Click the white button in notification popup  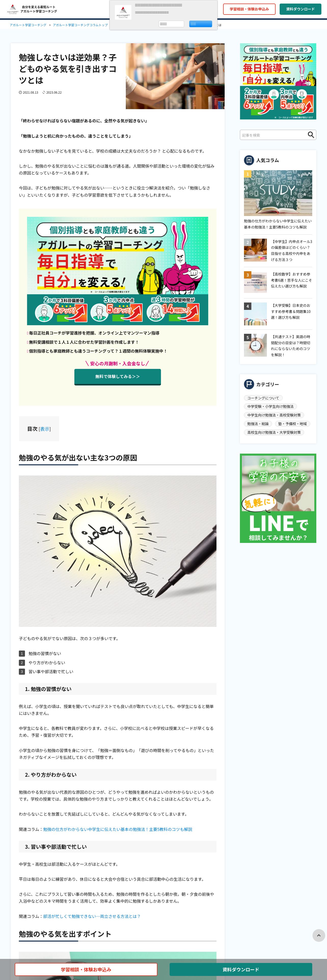coord(171,24)
